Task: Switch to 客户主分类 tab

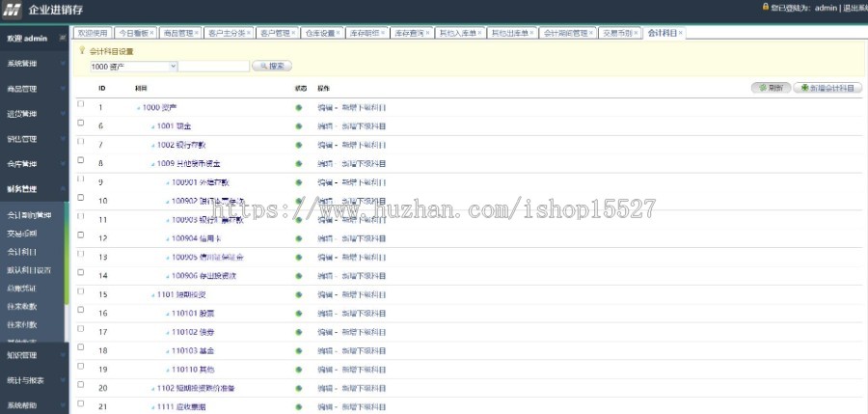Action: coord(227,33)
